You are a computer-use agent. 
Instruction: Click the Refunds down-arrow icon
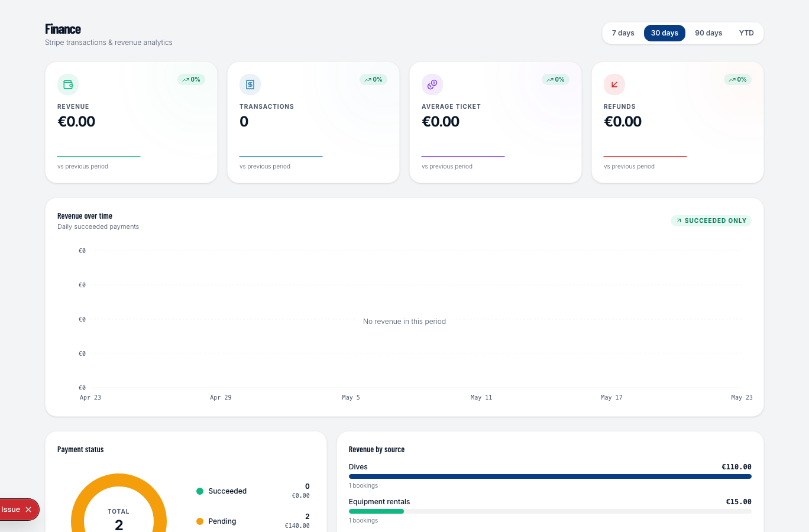[x=614, y=85]
